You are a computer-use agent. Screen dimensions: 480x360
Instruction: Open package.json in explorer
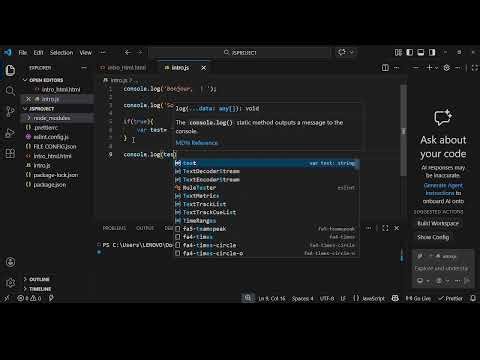[x=50, y=185]
